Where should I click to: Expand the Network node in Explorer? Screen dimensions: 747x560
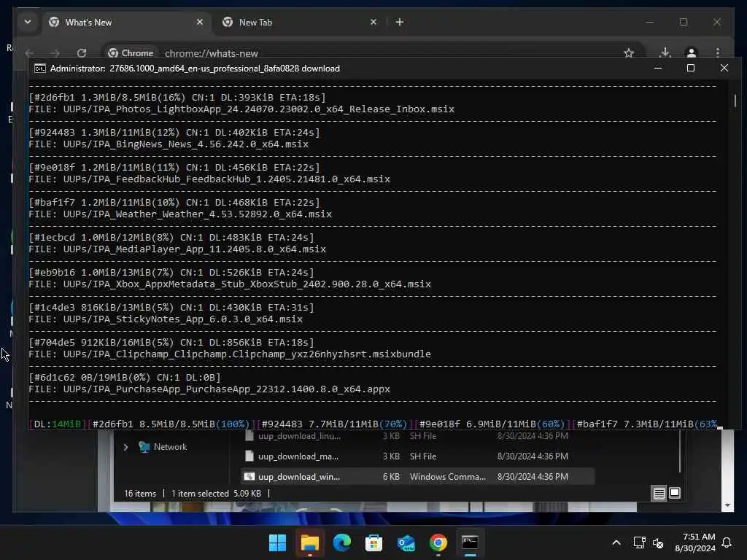(x=125, y=447)
